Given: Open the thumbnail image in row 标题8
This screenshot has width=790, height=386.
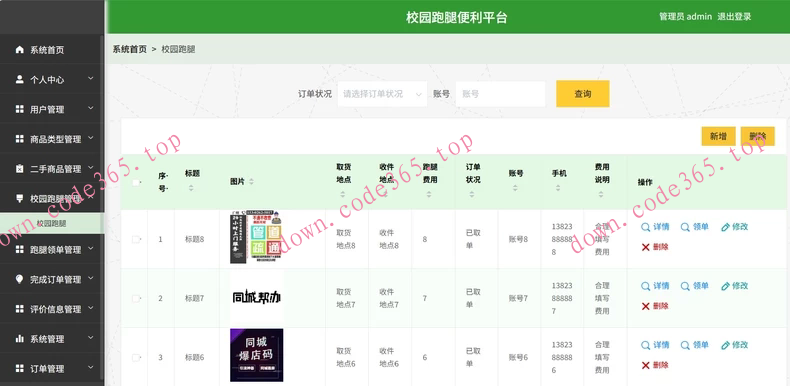Looking at the screenshot, I should (x=256, y=237).
